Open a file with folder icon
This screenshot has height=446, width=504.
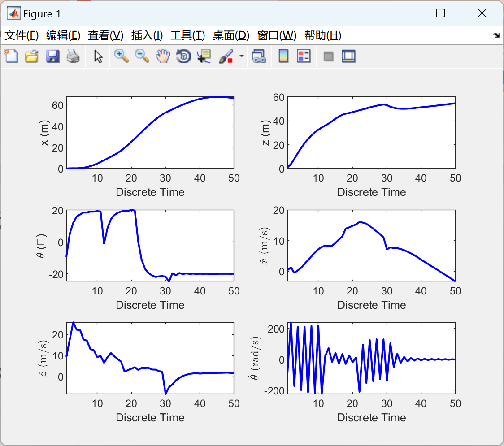coord(31,56)
